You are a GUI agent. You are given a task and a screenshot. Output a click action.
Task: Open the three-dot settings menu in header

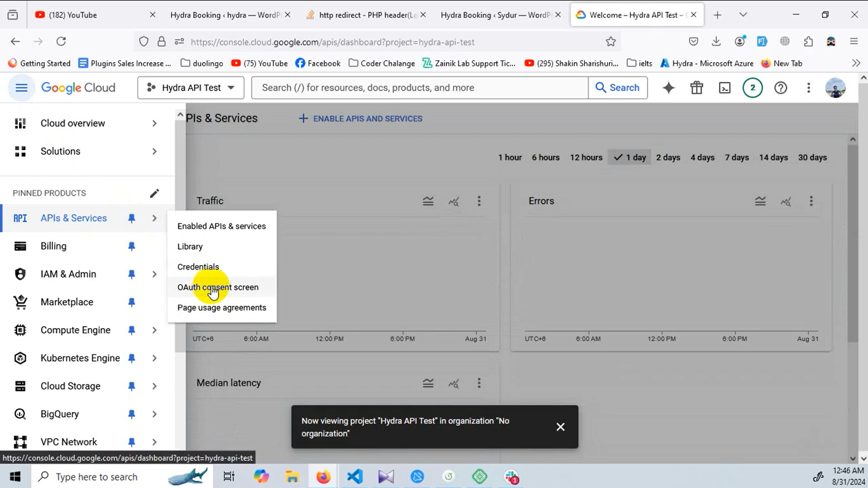(808, 88)
